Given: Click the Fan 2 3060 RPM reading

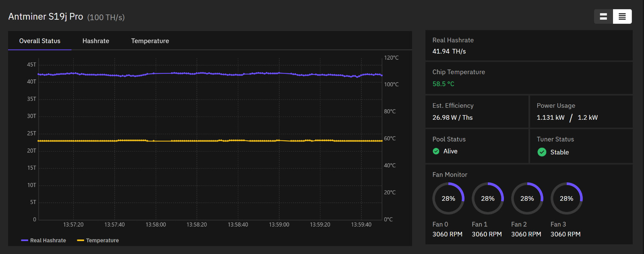Looking at the screenshot, I should [526, 234].
